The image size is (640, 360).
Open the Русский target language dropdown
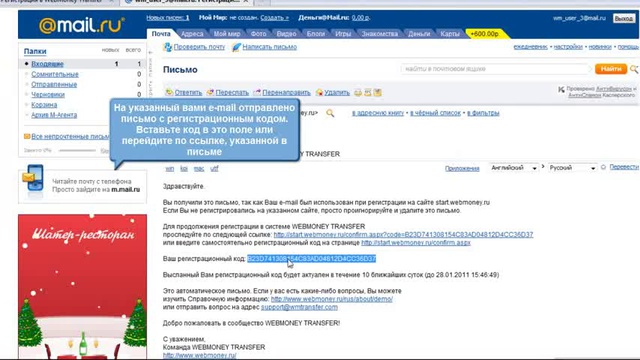tap(572, 168)
